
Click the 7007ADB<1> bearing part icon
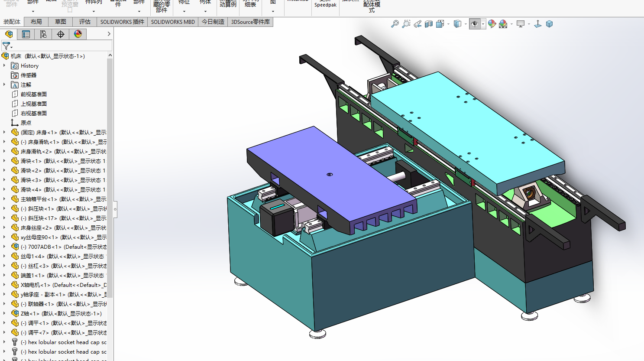point(15,247)
